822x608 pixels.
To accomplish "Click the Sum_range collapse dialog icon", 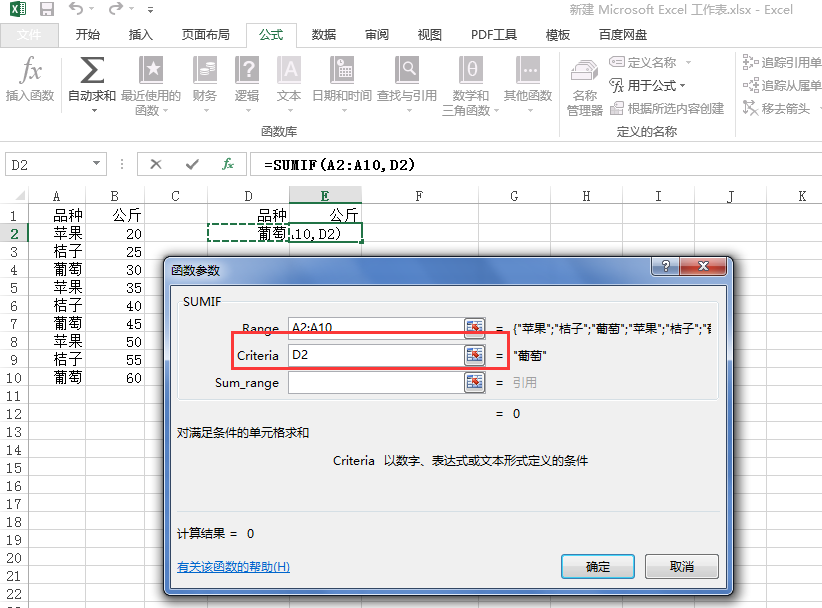I will [474, 382].
